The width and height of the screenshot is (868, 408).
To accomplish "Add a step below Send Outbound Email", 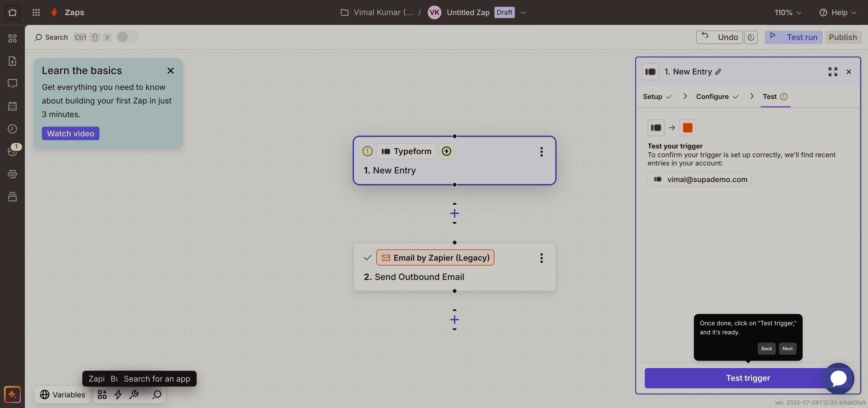I will (454, 320).
